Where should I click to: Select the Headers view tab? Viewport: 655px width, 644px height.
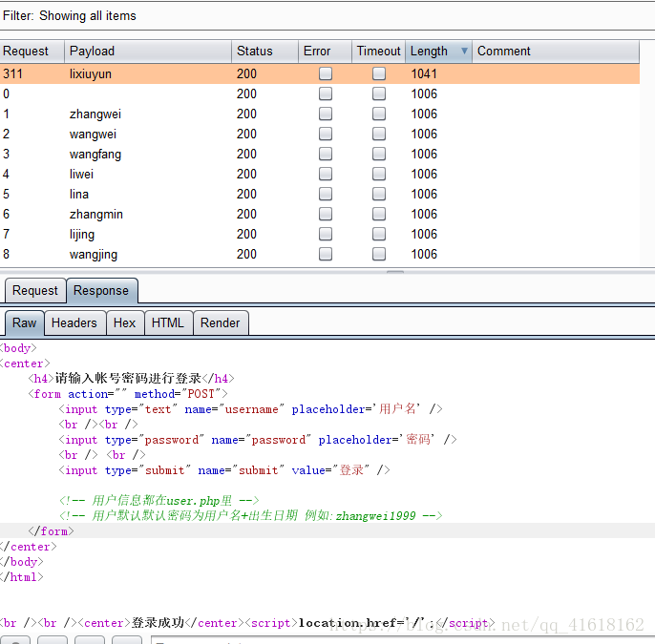click(74, 323)
